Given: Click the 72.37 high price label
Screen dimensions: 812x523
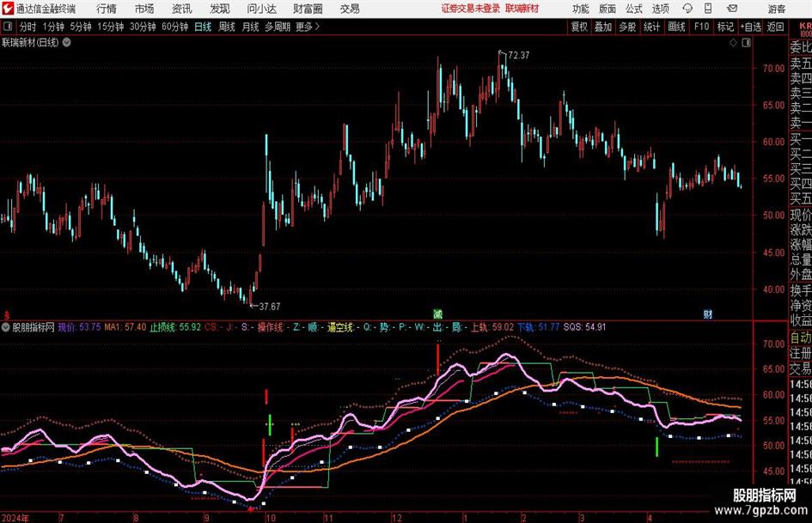Looking at the screenshot, I should pyautogui.click(x=519, y=56).
